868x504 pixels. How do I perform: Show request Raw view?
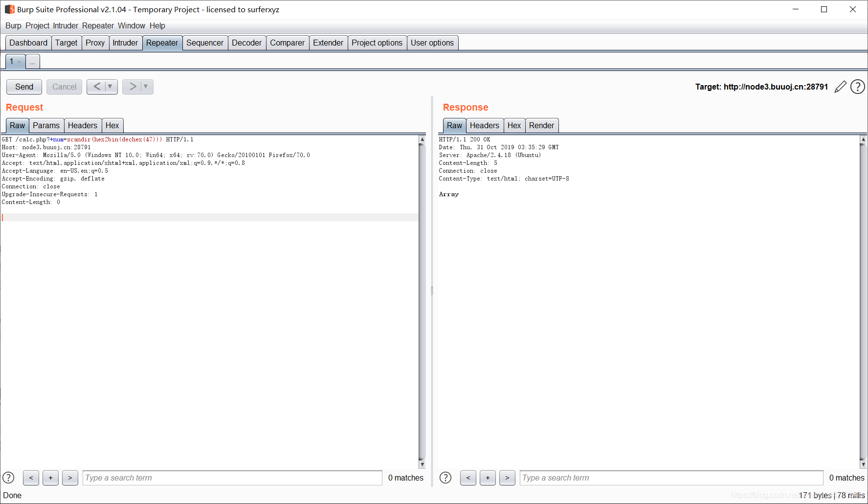pos(17,125)
